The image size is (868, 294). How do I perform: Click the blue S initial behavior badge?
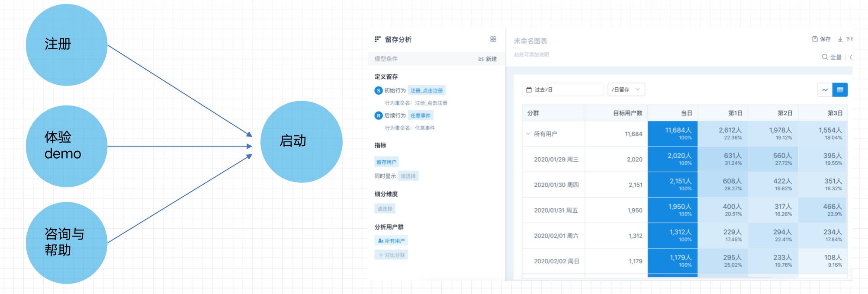pos(379,90)
